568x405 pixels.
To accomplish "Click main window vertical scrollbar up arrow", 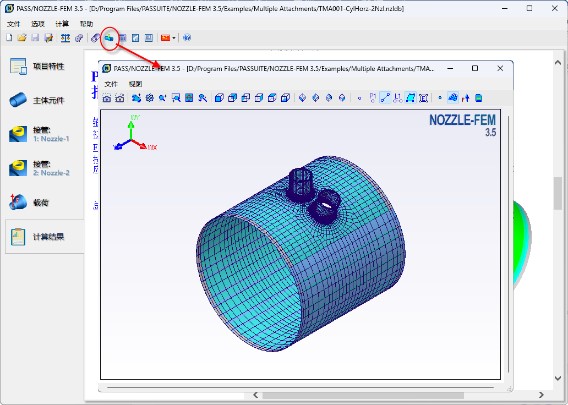I will tap(558, 63).
